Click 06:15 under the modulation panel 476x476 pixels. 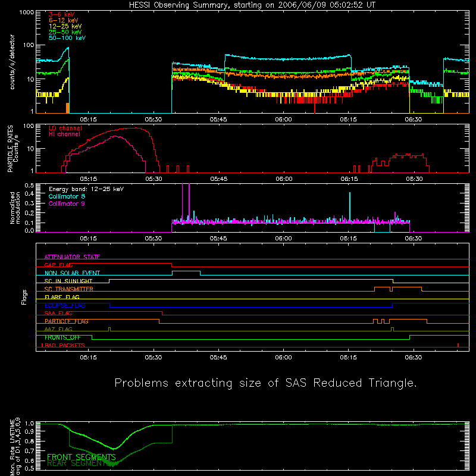[x=348, y=239]
